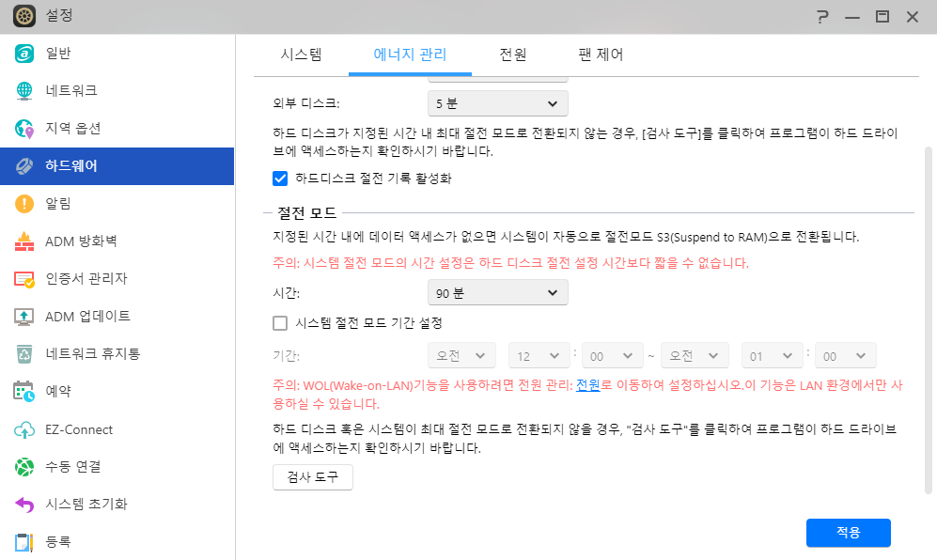Select 시스템 초기화 sidebar entry text

point(86,505)
